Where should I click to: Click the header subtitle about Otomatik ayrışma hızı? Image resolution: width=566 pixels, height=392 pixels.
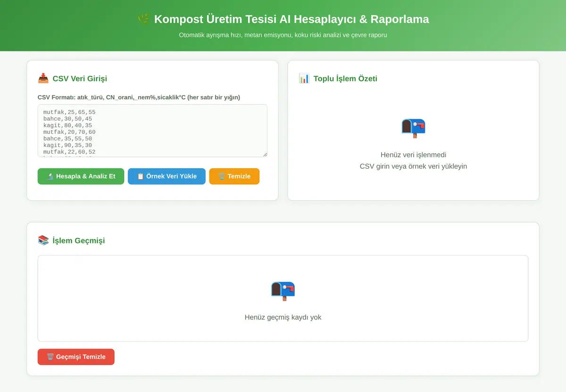(283, 35)
